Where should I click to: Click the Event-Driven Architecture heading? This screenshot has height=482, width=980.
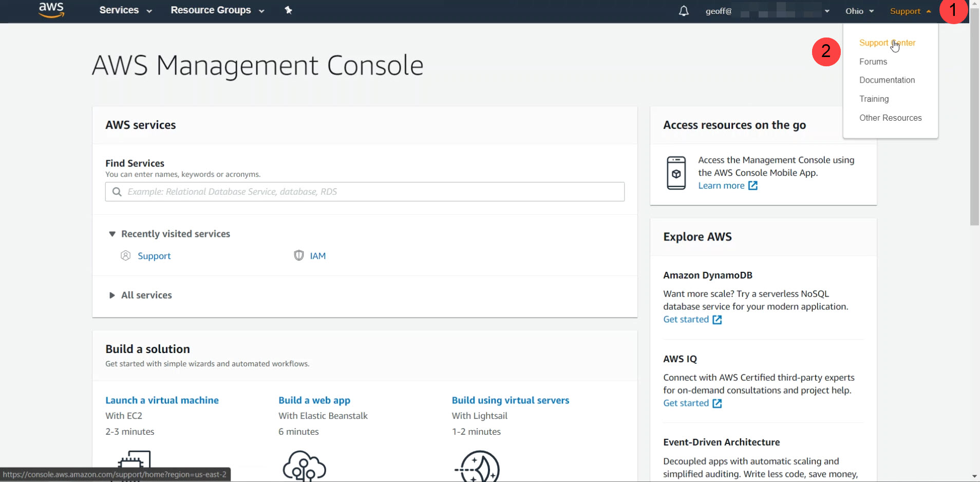(721, 442)
